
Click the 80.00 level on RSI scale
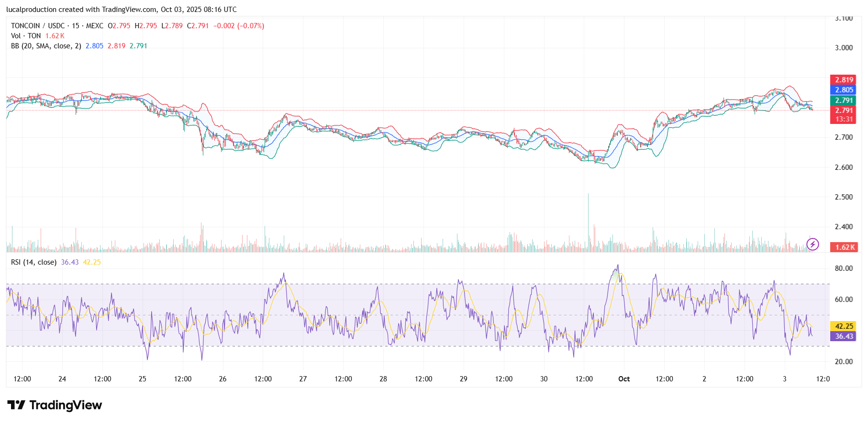coord(844,268)
